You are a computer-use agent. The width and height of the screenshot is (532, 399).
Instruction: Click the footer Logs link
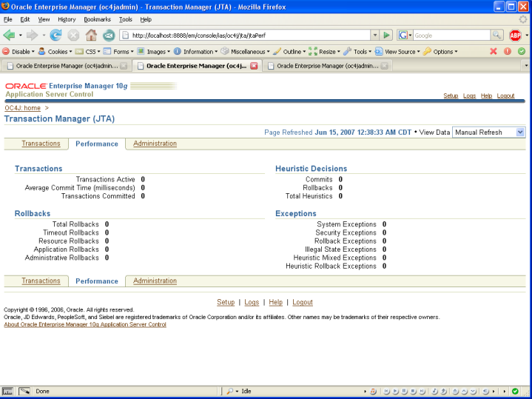[252, 302]
